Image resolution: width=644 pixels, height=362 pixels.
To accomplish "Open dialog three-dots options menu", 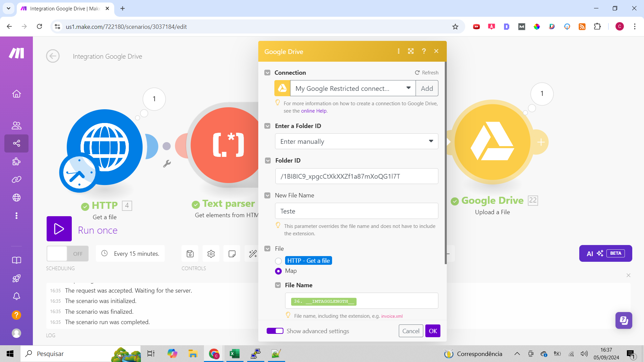I will click(x=398, y=51).
